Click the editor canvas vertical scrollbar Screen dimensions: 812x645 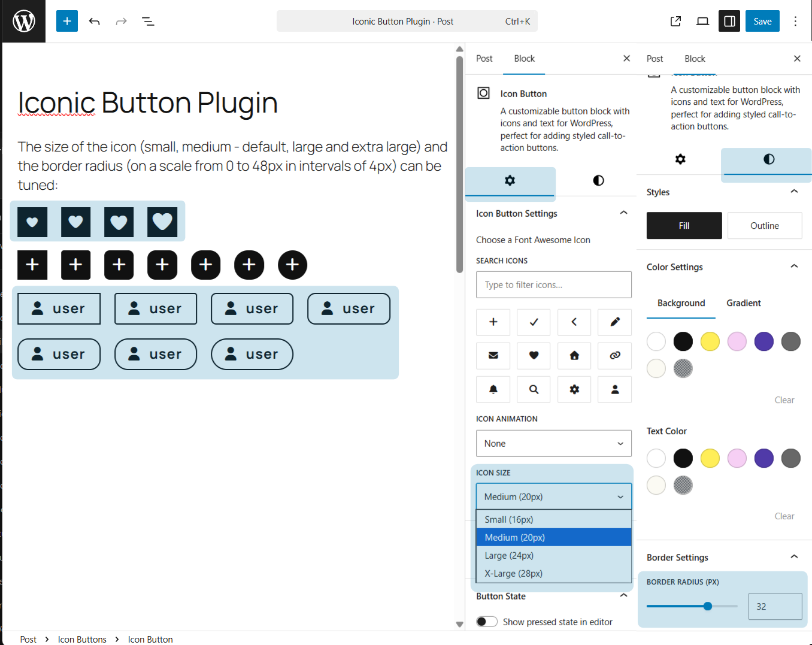tap(459, 165)
